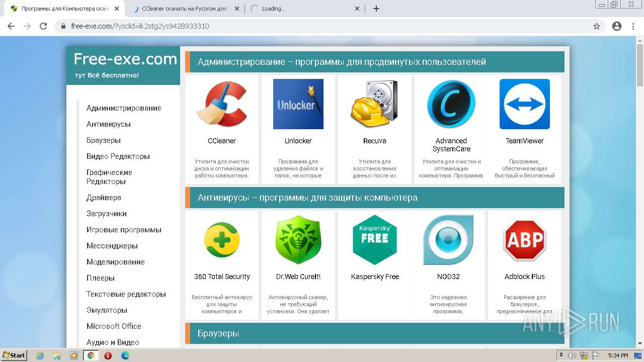Open the Браузеры section header
644x362 pixels.
tap(375, 333)
